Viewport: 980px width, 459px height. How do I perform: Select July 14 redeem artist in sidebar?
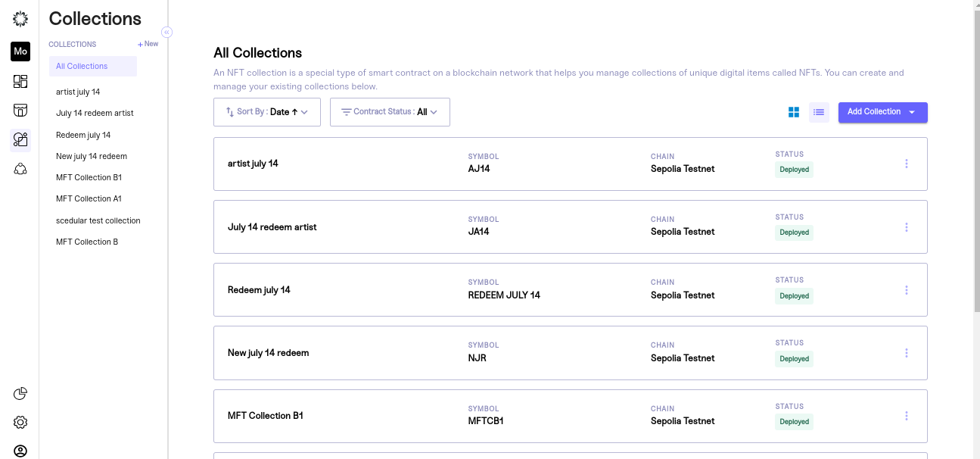click(95, 113)
